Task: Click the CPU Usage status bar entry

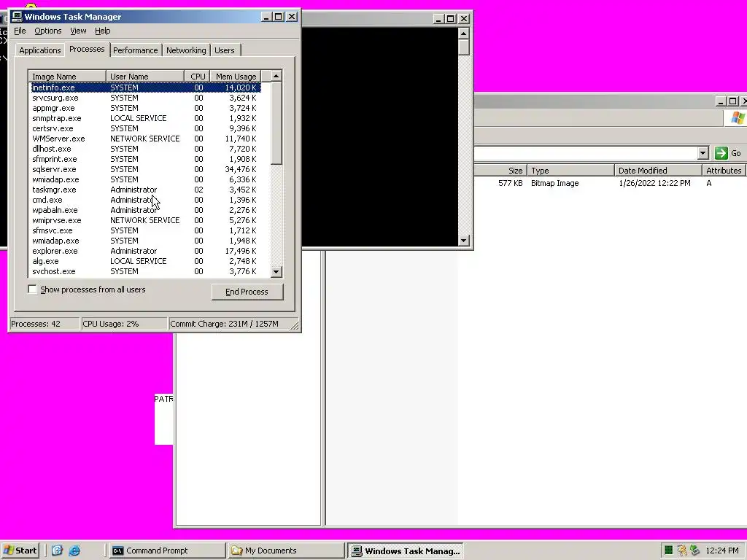Action: 124,324
